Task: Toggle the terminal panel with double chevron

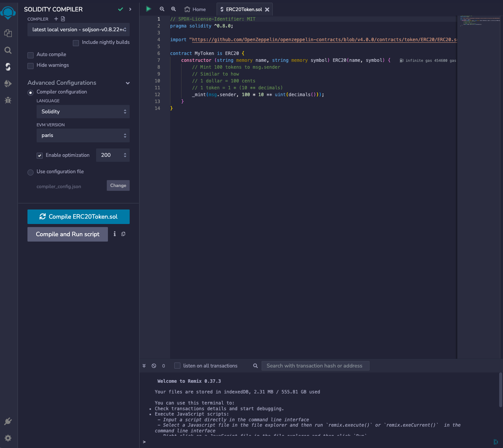Action: (x=144, y=366)
